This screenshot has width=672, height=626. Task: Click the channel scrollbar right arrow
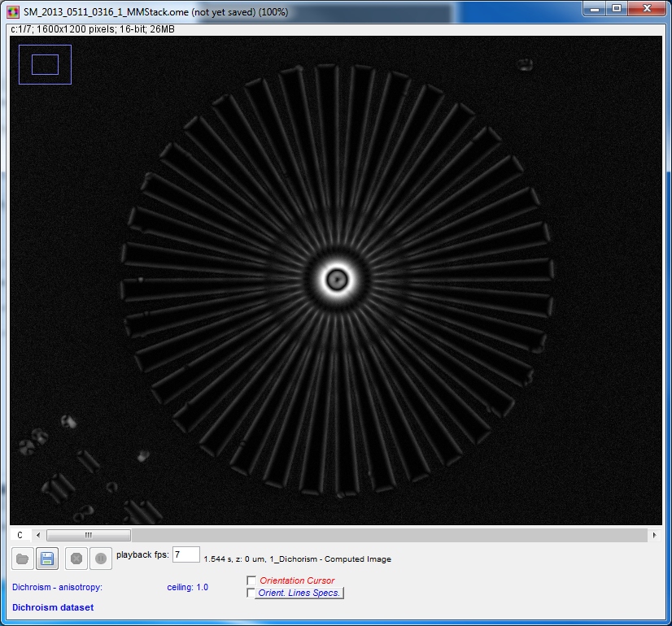click(x=654, y=535)
